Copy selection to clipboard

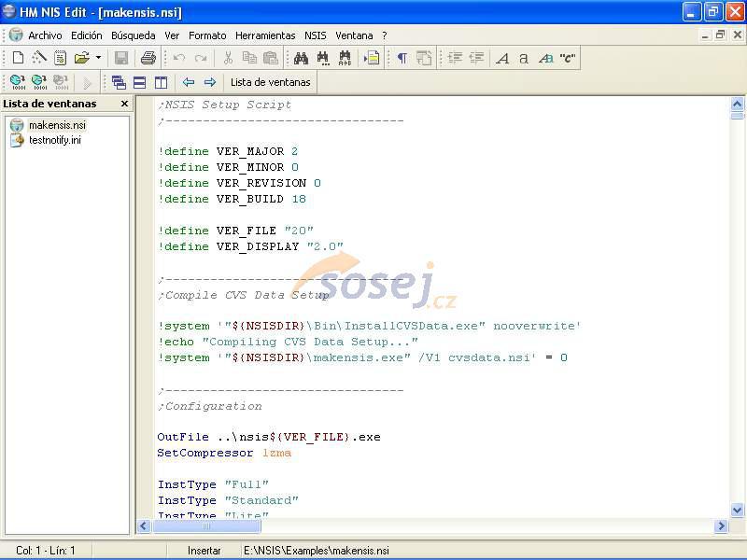point(249,58)
